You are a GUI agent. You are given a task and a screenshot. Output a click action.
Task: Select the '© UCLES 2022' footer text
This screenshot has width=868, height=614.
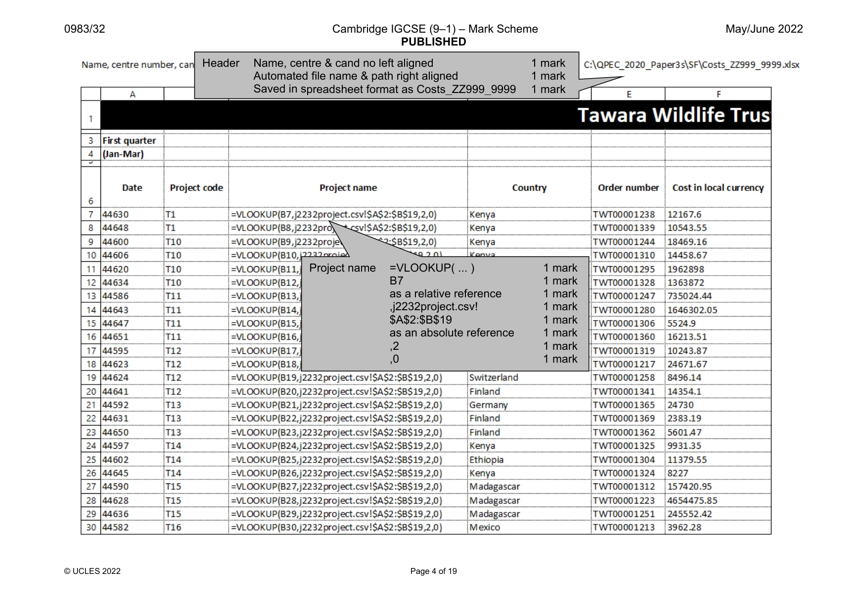[92, 571]
